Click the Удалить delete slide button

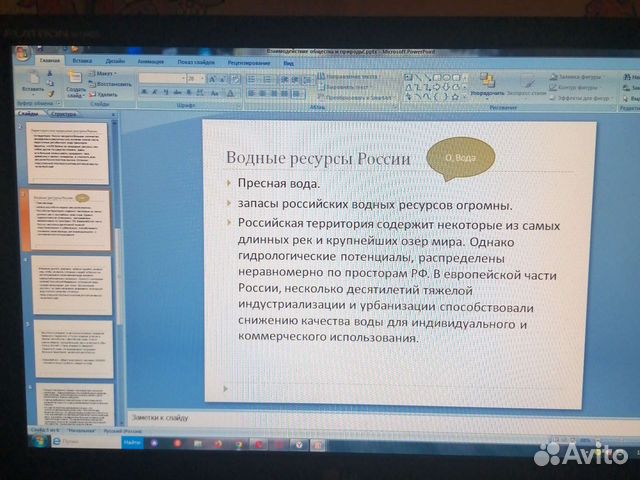103,94
